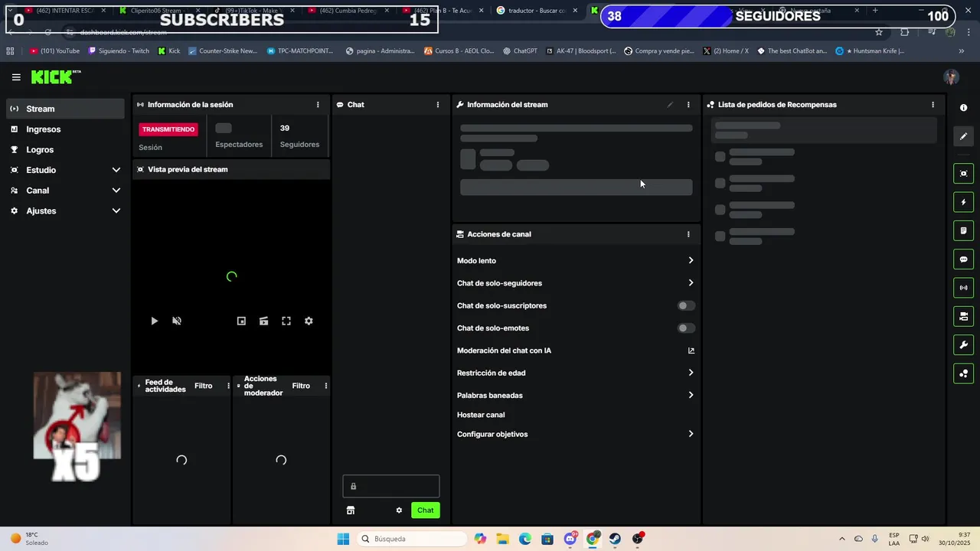Click the TRANSMITIENDO status badge
Viewport: 980px width, 551px height.
click(x=168, y=129)
